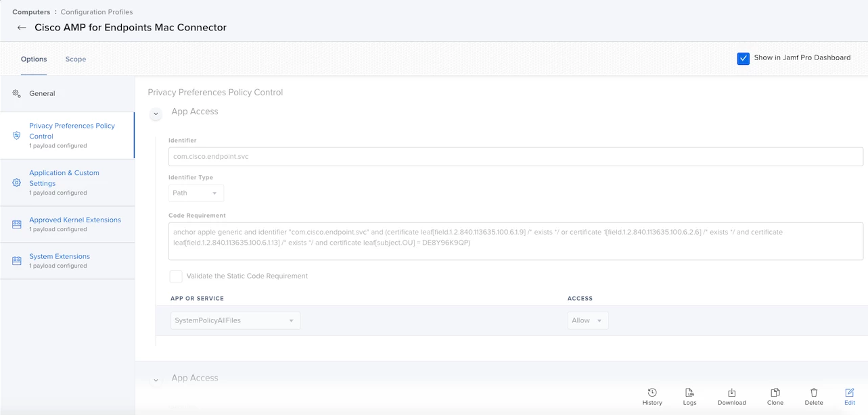Image resolution: width=868 pixels, height=415 pixels.
Task: Select System Extensions payload
Action: [67, 260]
